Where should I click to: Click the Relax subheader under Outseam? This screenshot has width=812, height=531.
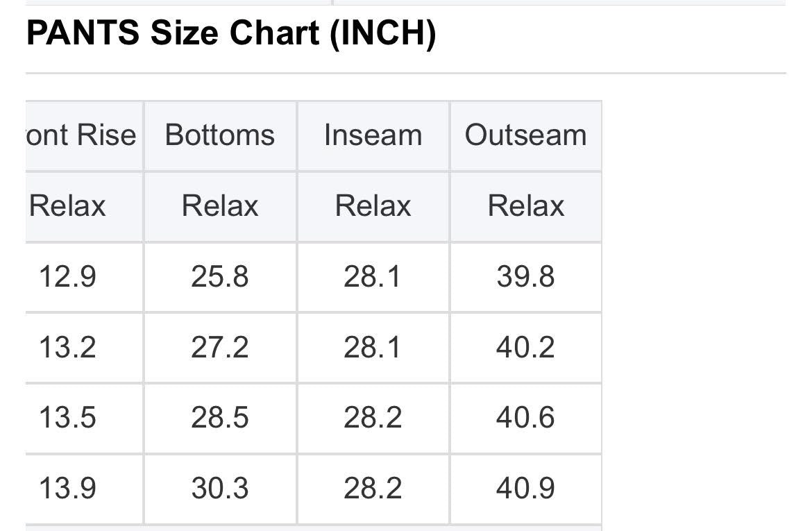click(525, 206)
